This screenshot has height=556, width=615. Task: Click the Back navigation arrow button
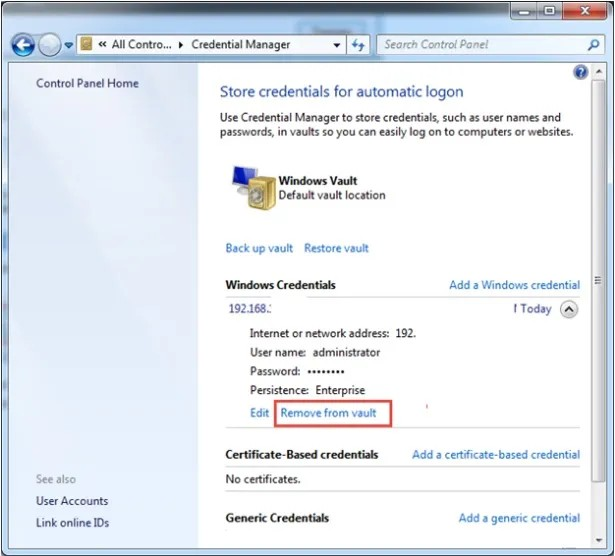tap(23, 45)
